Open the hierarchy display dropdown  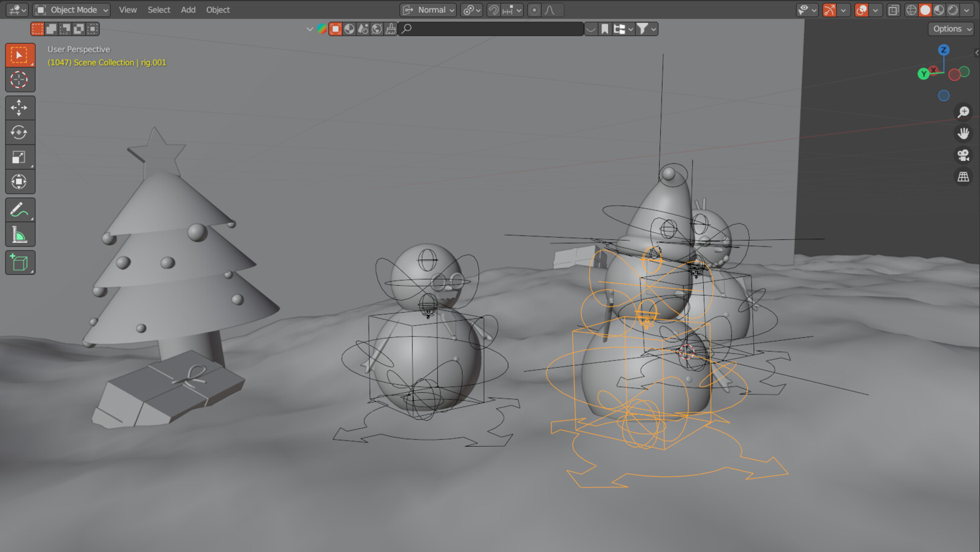pos(623,29)
